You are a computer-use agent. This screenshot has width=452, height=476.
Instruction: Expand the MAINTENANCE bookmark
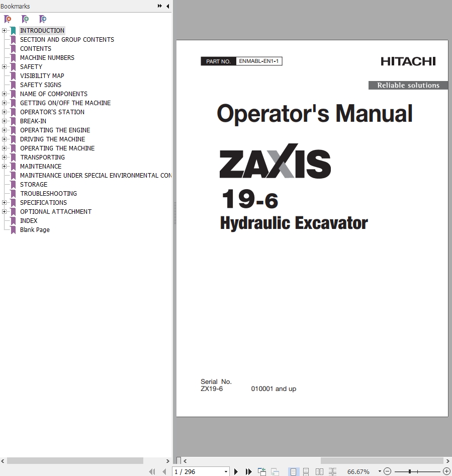(4, 167)
